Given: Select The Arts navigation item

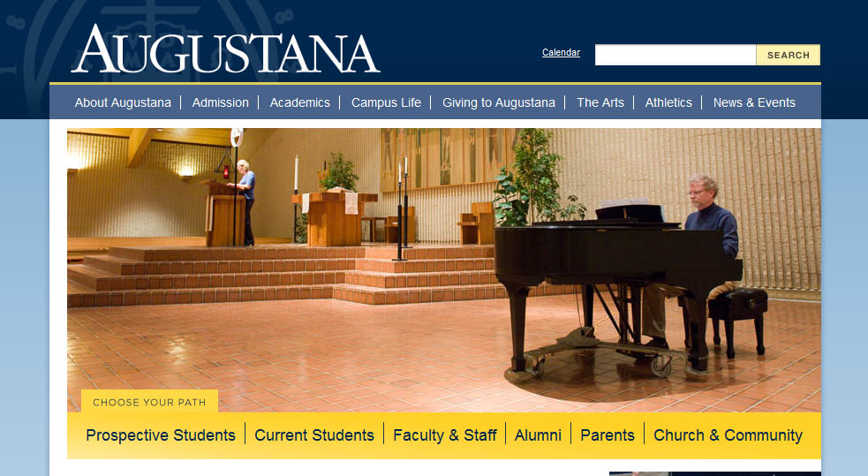Looking at the screenshot, I should click(600, 103).
